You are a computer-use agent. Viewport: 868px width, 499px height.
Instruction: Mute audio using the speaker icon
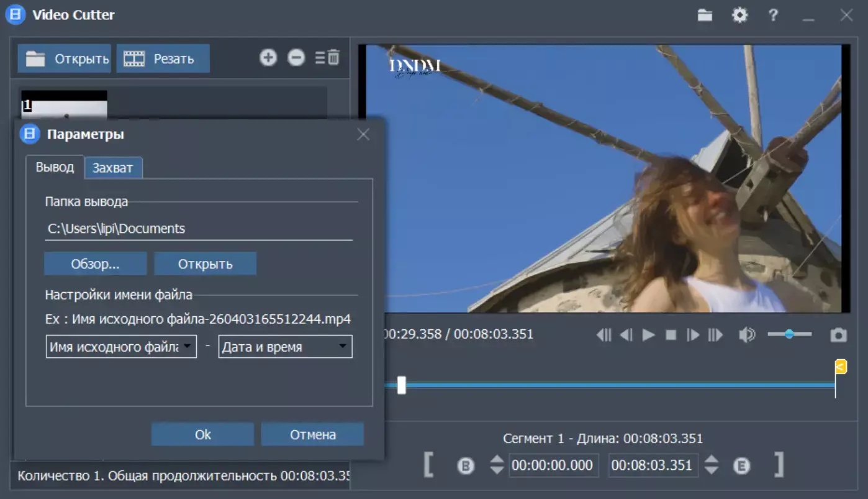pos(746,335)
